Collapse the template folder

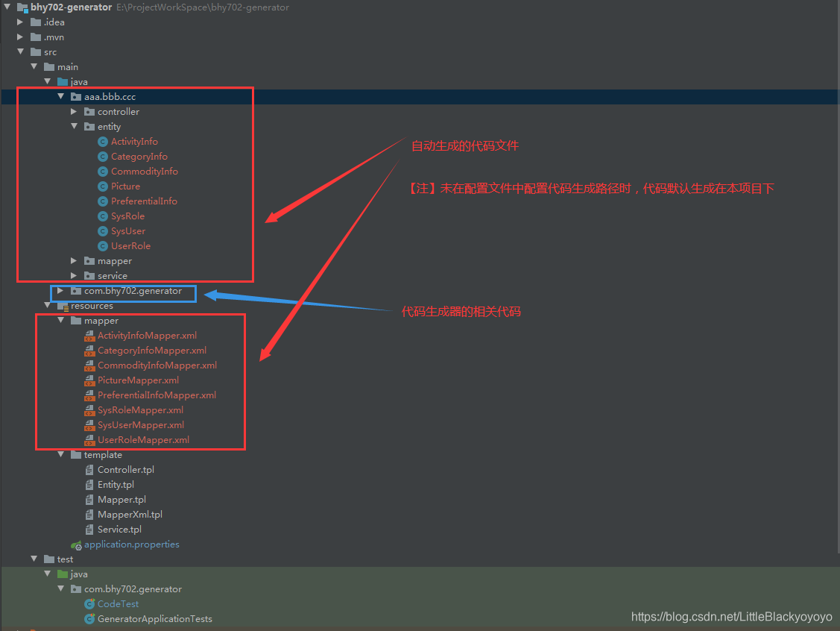point(60,455)
